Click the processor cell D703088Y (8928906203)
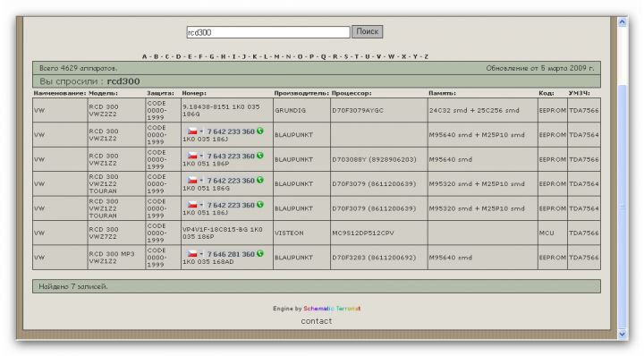The height and width of the screenshot is (356, 644). tap(378, 159)
